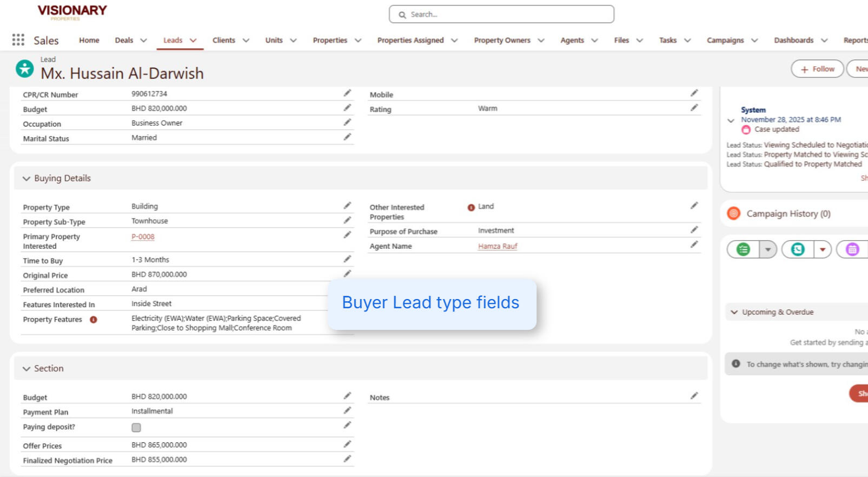Click the New Task icon button
The image size is (868, 477).
click(744, 249)
